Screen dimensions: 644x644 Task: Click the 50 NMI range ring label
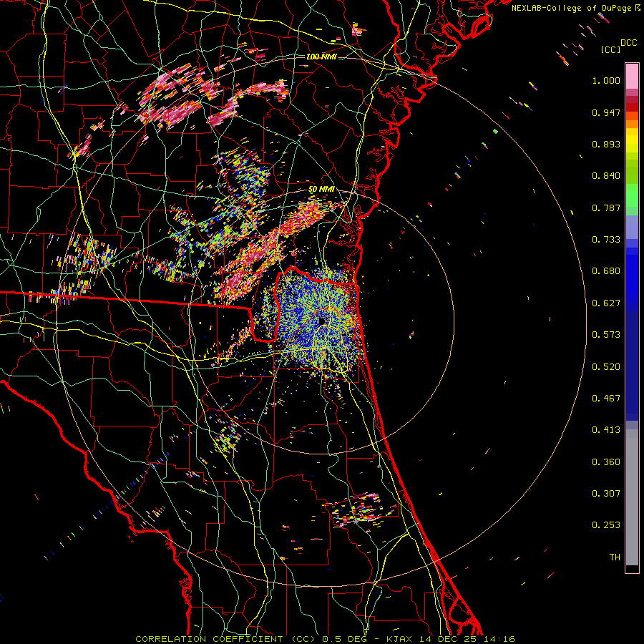tap(321, 190)
